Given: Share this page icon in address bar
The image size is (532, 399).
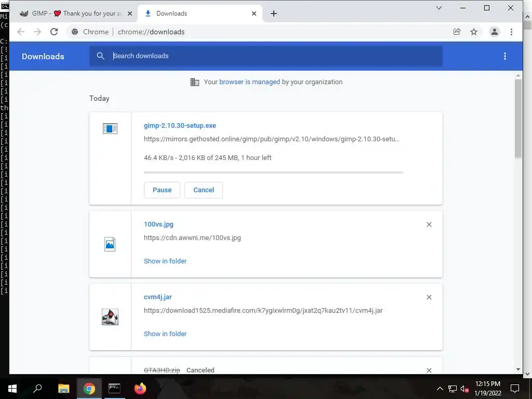Looking at the screenshot, I should (457, 32).
